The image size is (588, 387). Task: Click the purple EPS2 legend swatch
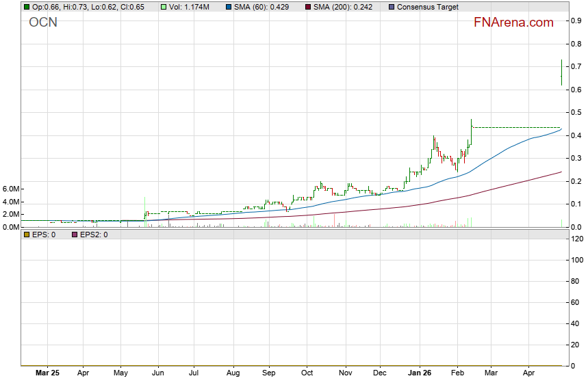75,235
